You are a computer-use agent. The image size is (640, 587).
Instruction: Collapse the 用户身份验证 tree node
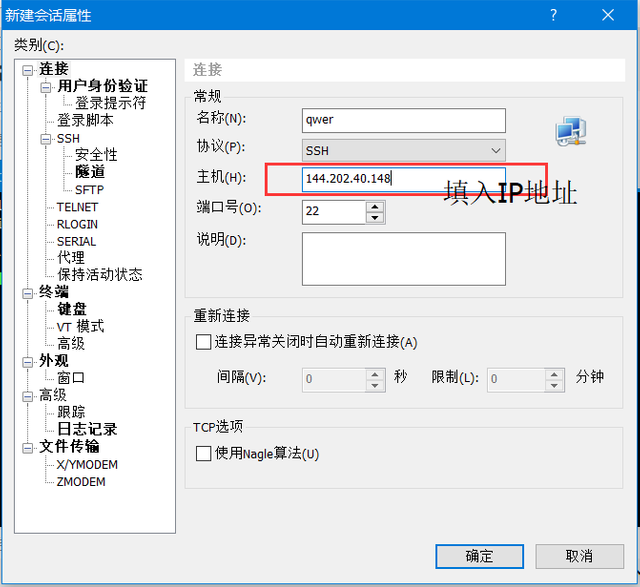[46, 87]
